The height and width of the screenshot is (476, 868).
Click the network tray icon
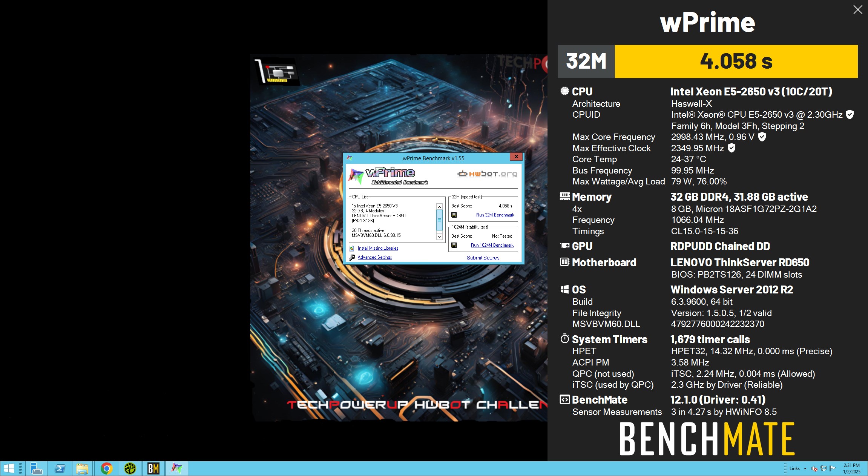tap(824, 468)
